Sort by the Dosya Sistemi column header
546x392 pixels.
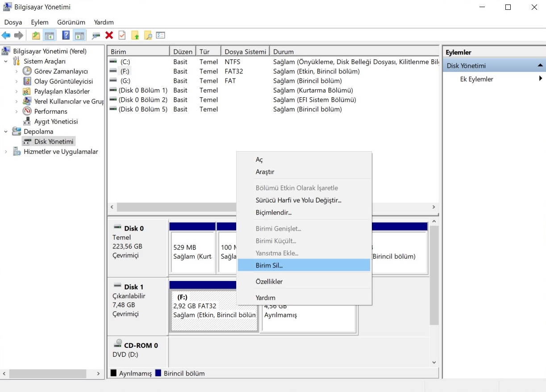tap(246, 51)
